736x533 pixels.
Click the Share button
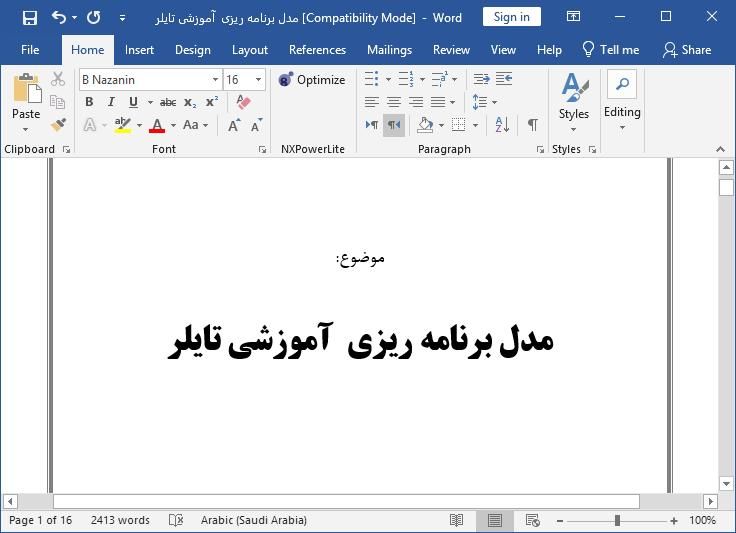click(687, 50)
